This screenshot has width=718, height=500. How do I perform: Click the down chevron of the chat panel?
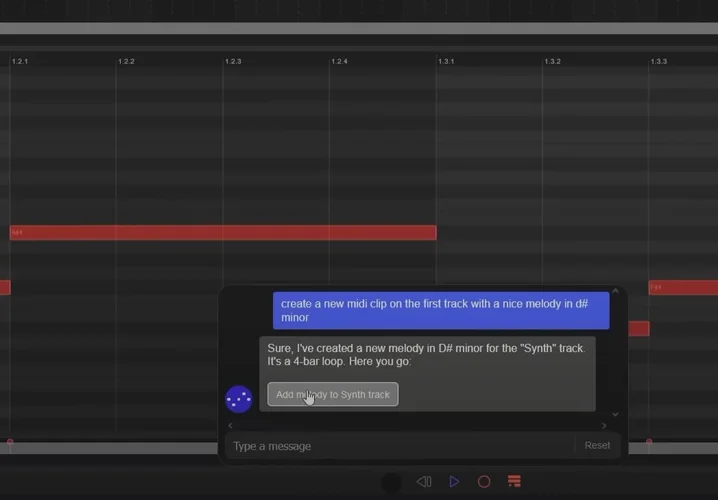pyautogui.click(x=615, y=414)
